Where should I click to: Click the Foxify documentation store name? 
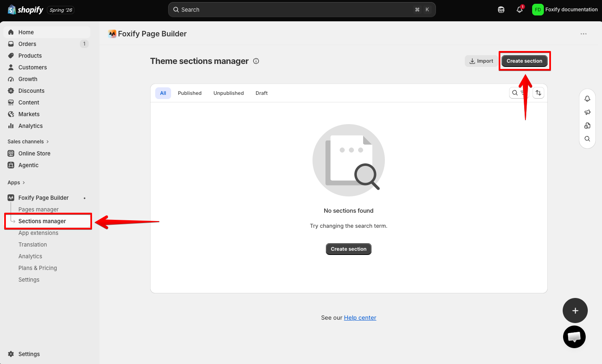point(571,10)
